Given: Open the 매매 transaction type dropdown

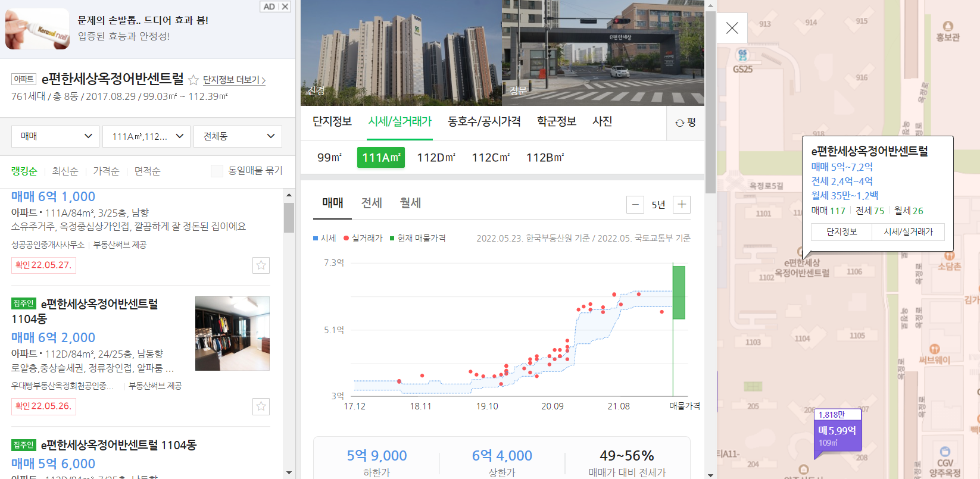Looking at the screenshot, I should 55,136.
